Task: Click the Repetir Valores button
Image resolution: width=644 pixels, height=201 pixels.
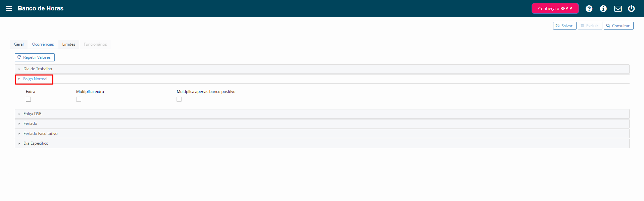Action: point(35,57)
